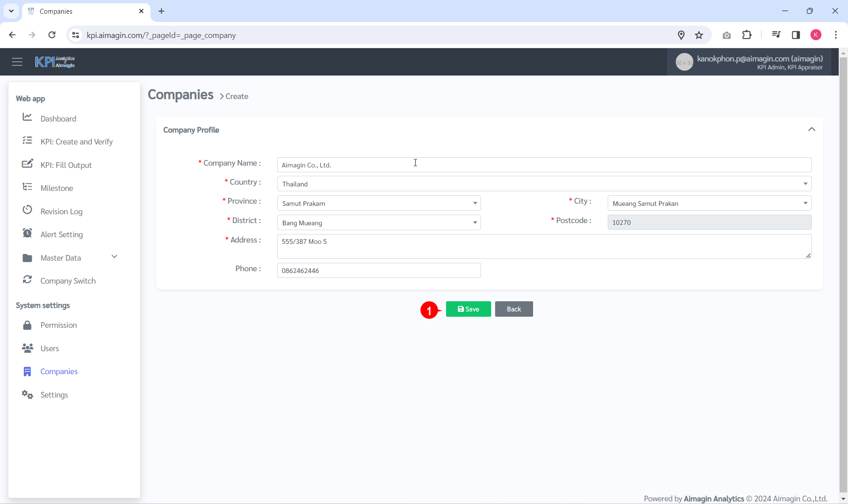Open the City dropdown

(805, 203)
